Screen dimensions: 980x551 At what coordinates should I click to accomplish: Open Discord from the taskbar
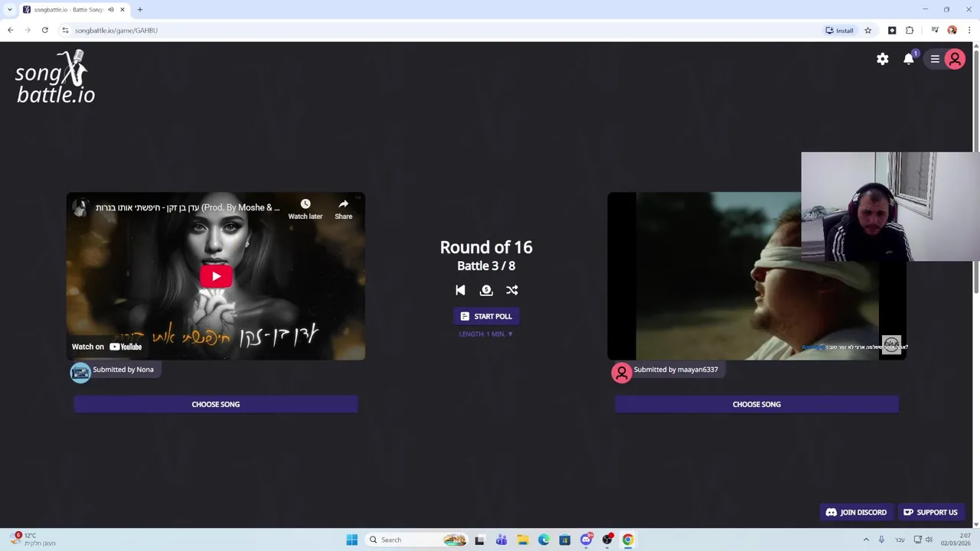tap(586, 540)
